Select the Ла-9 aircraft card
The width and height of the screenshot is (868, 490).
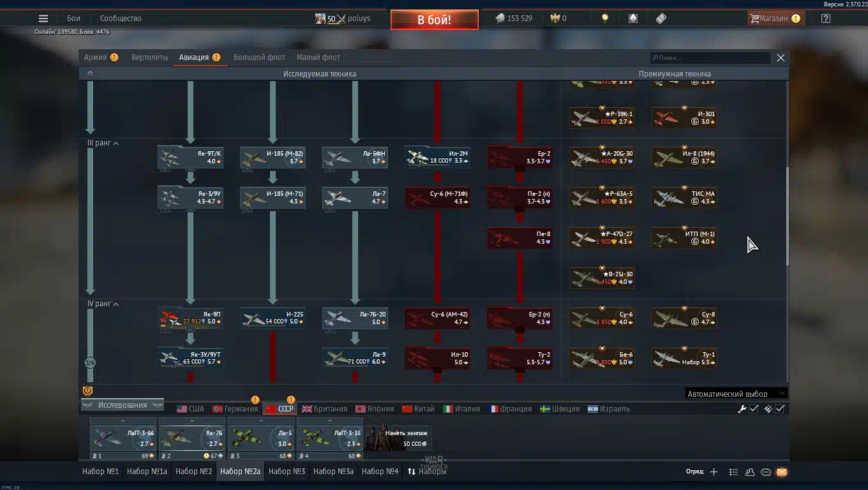coord(355,359)
